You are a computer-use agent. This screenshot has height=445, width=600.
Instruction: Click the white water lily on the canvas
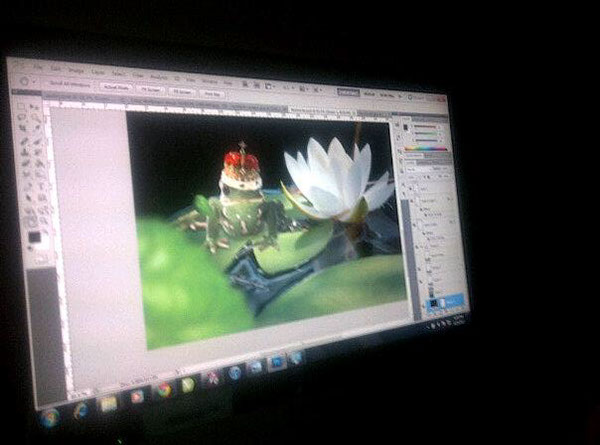(337, 180)
